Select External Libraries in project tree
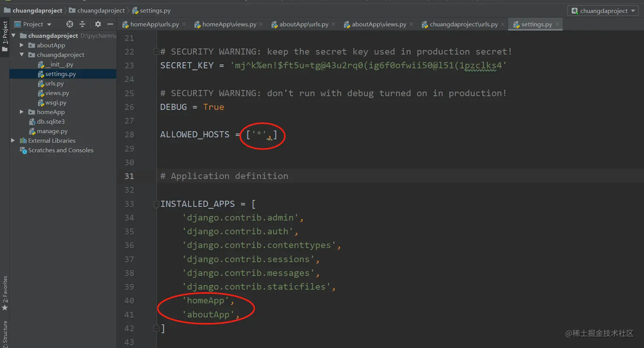The height and width of the screenshot is (348, 644). click(x=52, y=141)
